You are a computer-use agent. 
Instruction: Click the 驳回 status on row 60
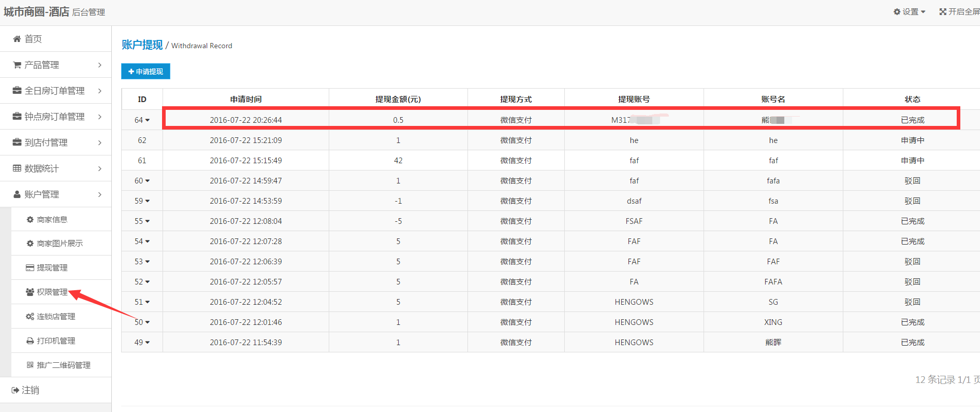(913, 181)
